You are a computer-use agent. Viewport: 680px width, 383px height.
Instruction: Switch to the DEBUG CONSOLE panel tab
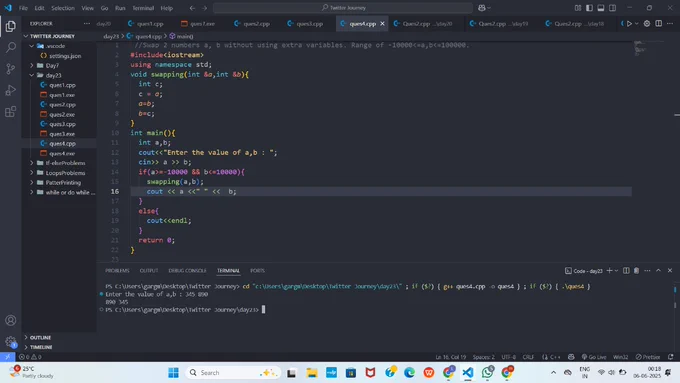[x=187, y=271]
